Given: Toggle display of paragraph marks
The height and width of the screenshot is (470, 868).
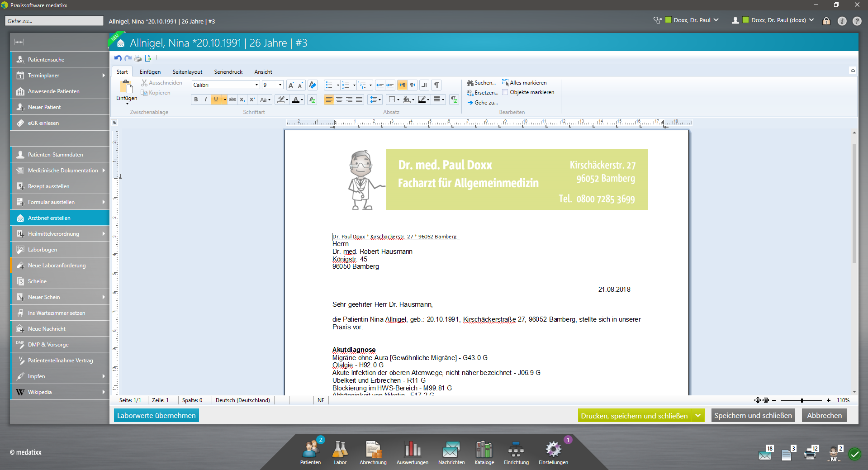Looking at the screenshot, I should click(x=436, y=85).
